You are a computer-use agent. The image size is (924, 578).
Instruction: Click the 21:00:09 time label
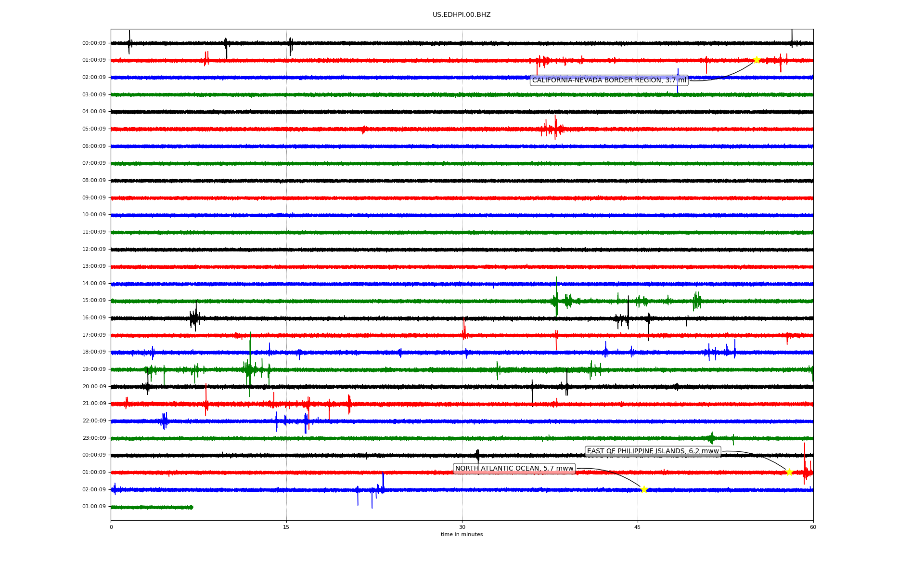[x=94, y=404]
